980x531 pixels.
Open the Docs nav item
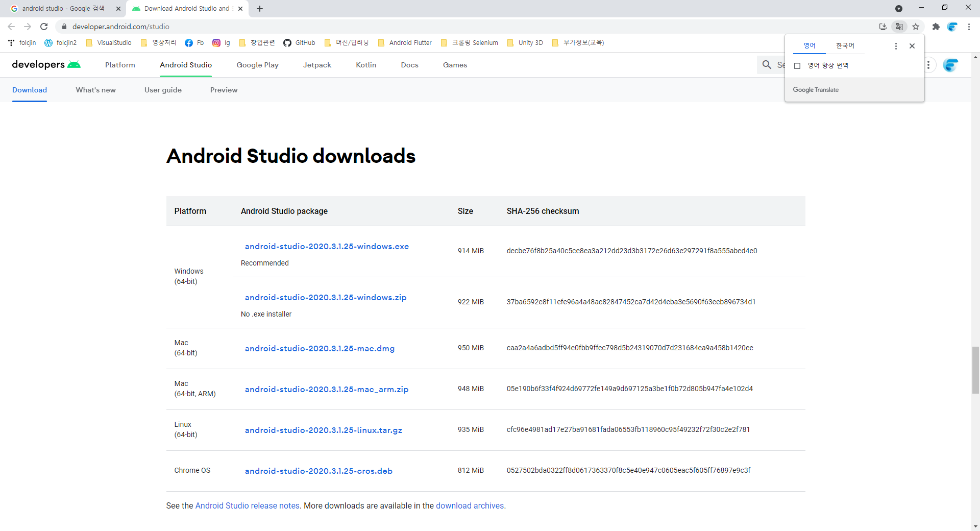pyautogui.click(x=409, y=65)
